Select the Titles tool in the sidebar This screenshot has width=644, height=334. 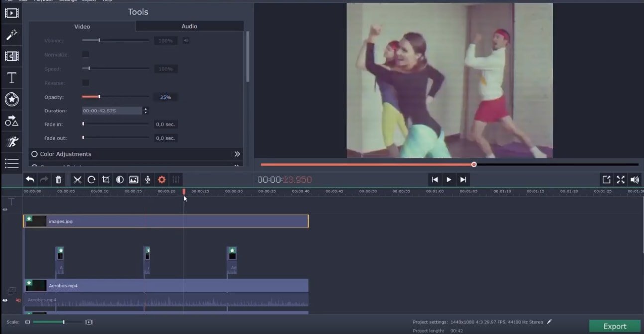[12, 77]
